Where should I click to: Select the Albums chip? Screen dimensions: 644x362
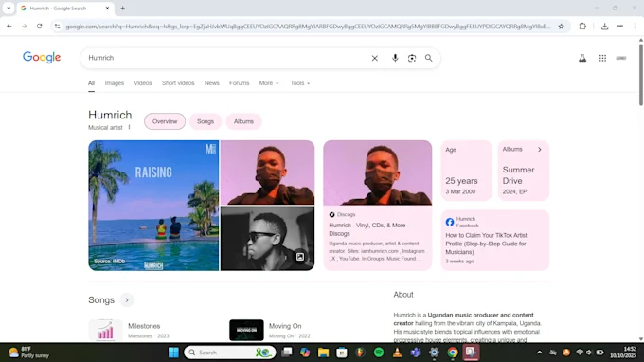tap(243, 121)
